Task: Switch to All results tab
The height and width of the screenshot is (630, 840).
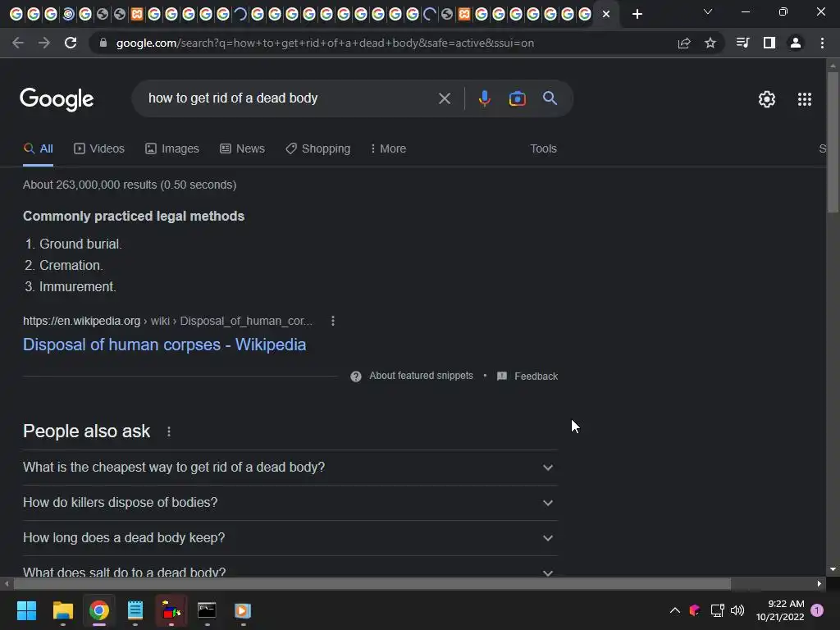Action: pyautogui.click(x=38, y=149)
